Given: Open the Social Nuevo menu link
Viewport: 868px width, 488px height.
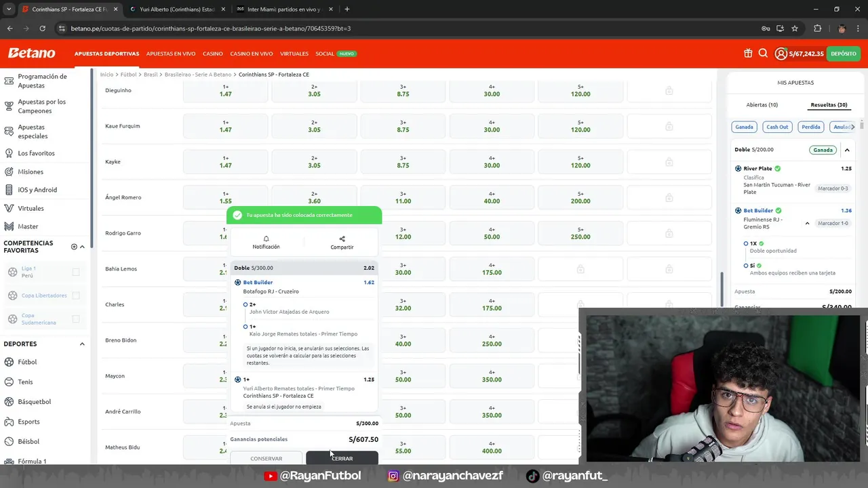Looking at the screenshot, I should 336,54.
